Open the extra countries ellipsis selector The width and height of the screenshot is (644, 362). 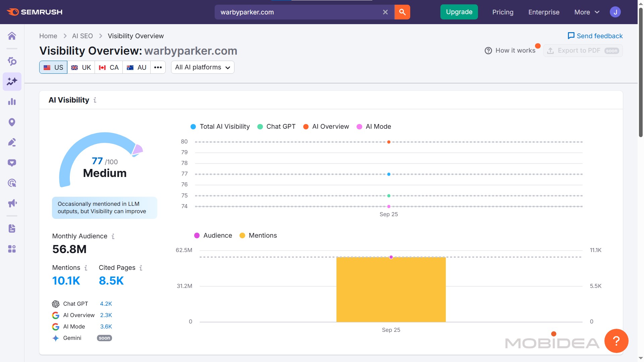point(158,67)
